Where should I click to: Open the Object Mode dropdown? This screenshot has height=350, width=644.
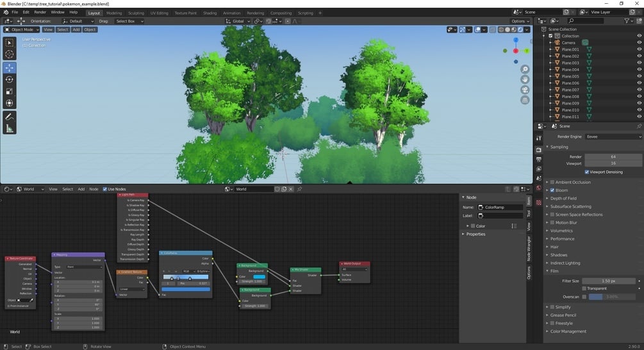(x=21, y=29)
